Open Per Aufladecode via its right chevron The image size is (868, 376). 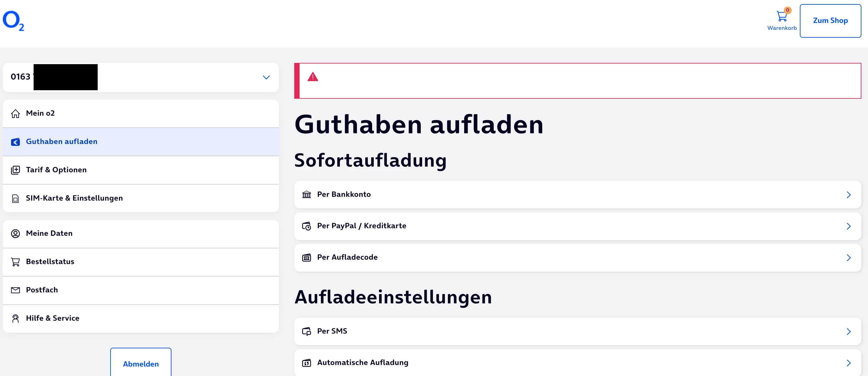tap(848, 258)
